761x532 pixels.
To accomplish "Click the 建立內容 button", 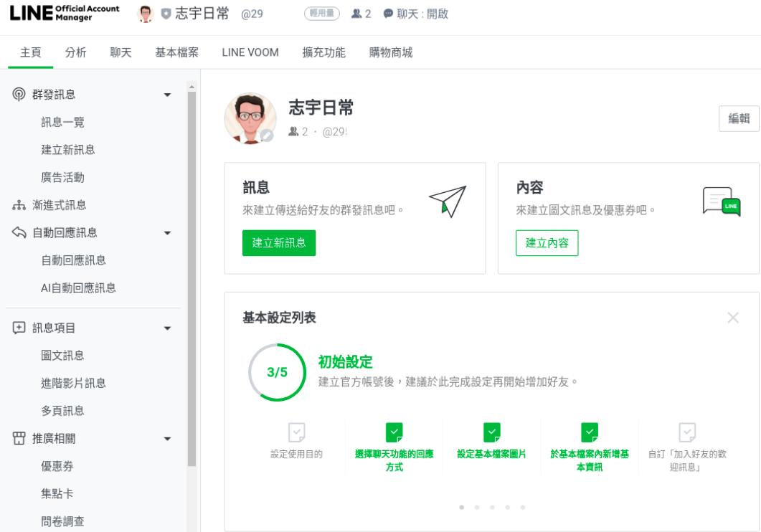I will pos(547,243).
